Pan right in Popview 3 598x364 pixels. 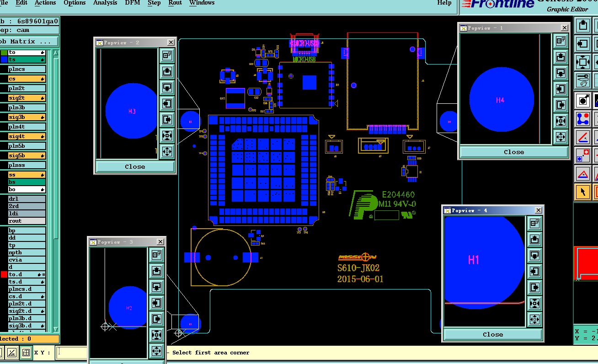tap(156, 319)
